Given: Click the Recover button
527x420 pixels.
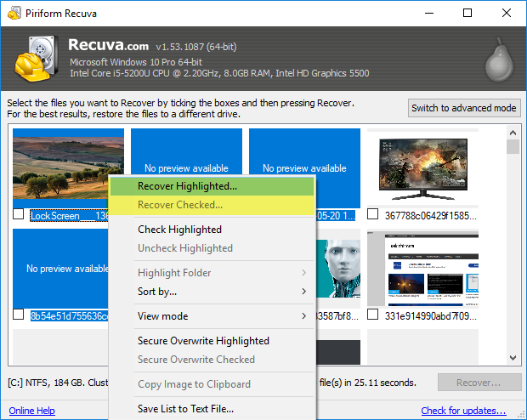Looking at the screenshot, I should point(479,383).
